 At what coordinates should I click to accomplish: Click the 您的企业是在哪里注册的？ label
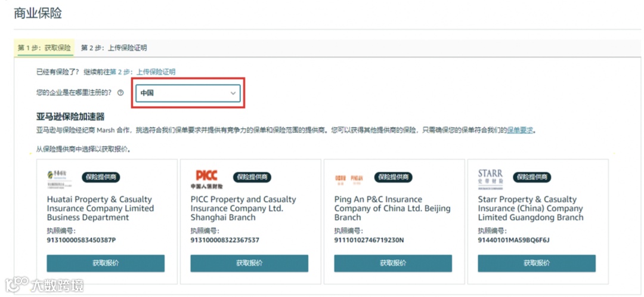tap(74, 93)
